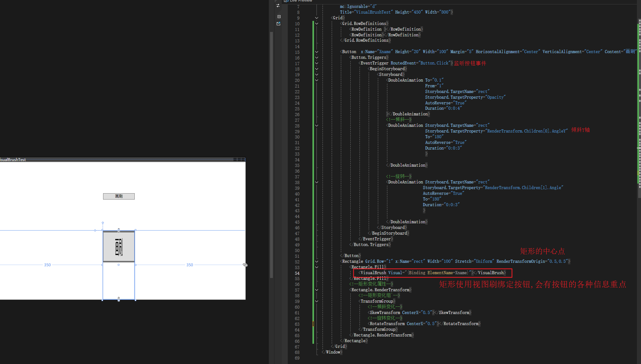
Task: Click the designer pane vertical scrollbar
Action: [271, 155]
